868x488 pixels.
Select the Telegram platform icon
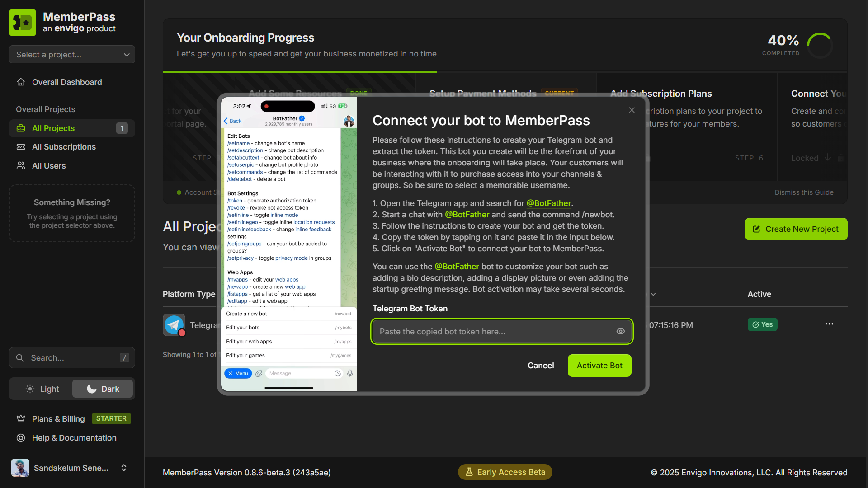pos(174,324)
